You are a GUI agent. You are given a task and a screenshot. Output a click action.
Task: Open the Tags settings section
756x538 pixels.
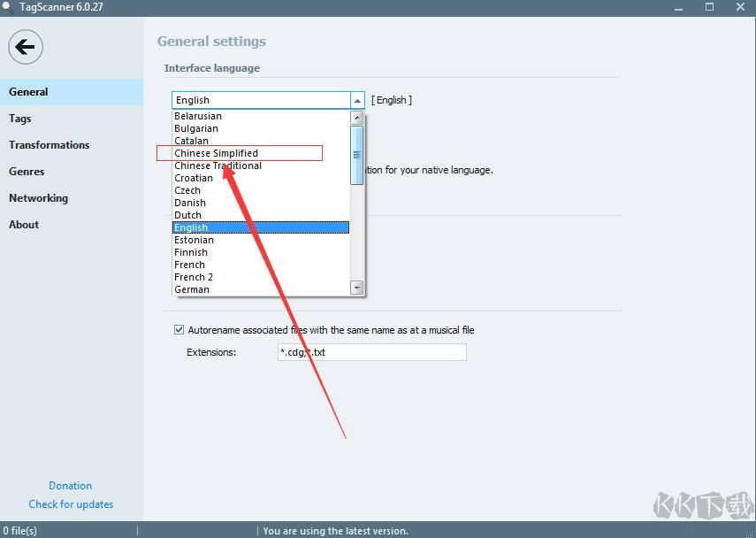pos(72,119)
